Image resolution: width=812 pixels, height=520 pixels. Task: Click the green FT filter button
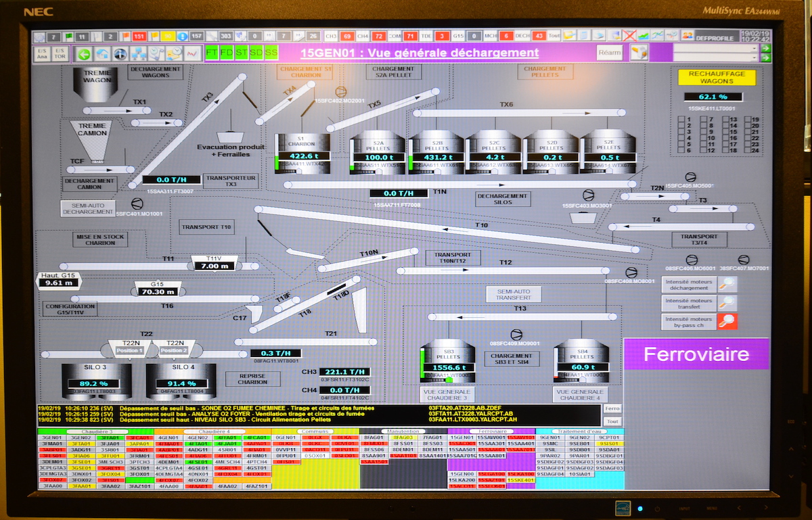(x=211, y=53)
